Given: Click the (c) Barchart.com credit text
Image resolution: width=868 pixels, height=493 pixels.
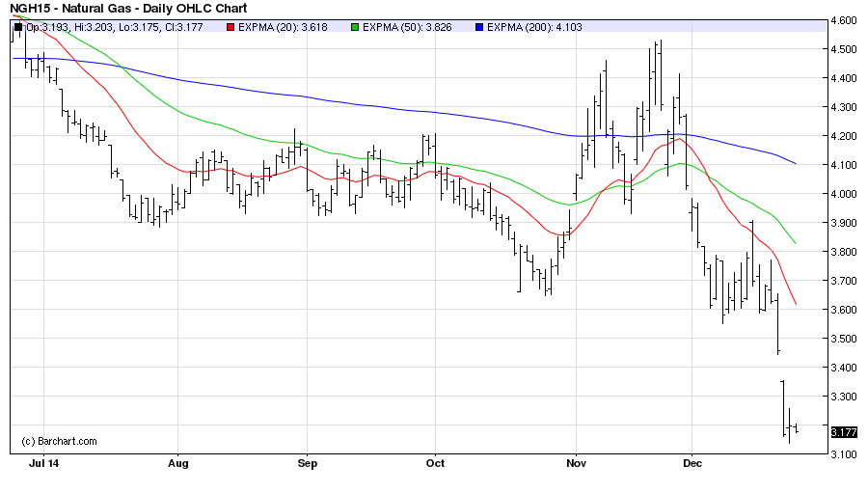Looking at the screenshot, I should click(x=59, y=442).
